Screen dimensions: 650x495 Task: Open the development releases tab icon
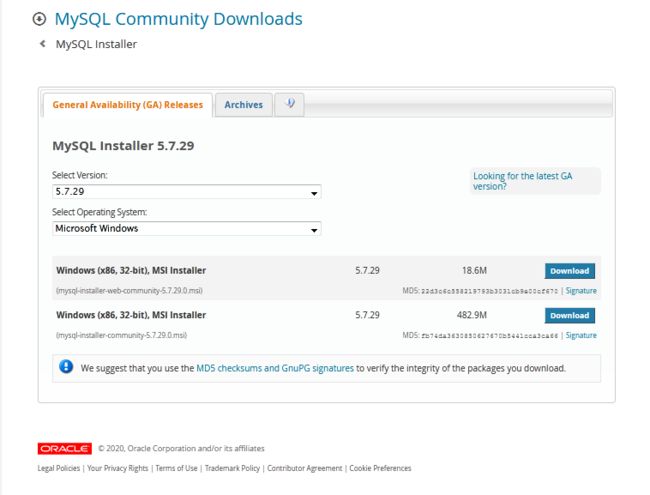(x=289, y=104)
